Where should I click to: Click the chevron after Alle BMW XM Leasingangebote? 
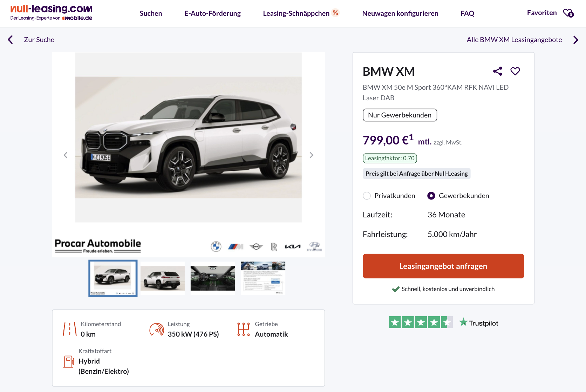(x=575, y=40)
